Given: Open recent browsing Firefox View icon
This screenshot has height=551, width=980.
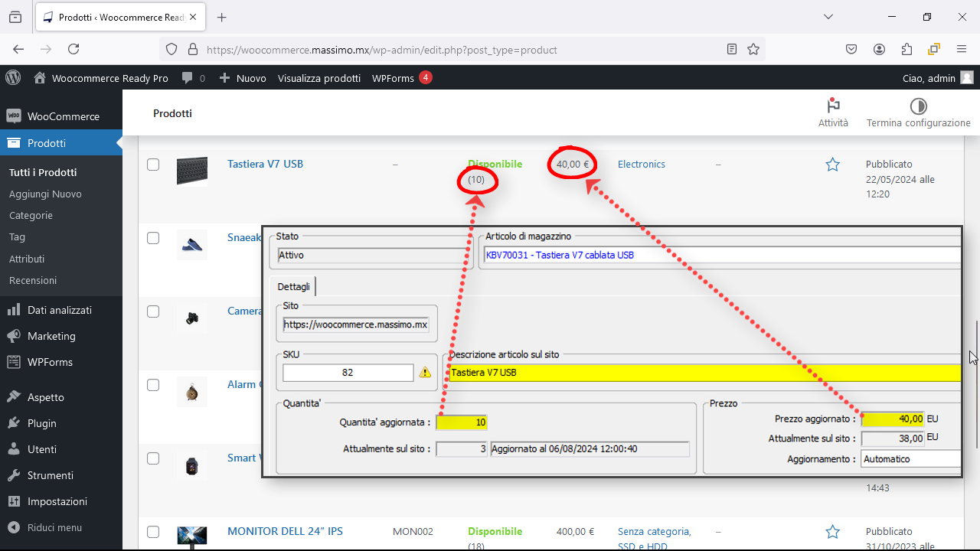Looking at the screenshot, I should [x=15, y=17].
